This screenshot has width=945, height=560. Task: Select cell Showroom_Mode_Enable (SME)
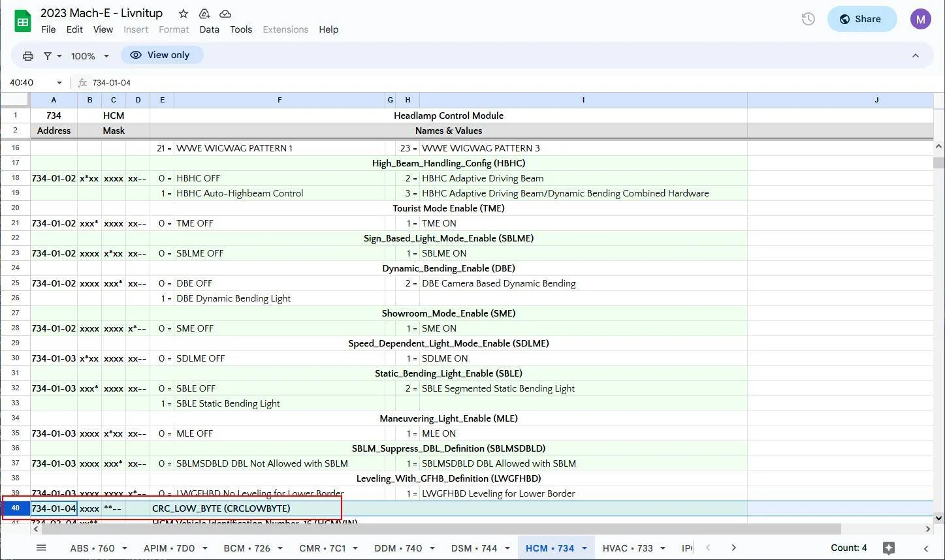(x=449, y=313)
